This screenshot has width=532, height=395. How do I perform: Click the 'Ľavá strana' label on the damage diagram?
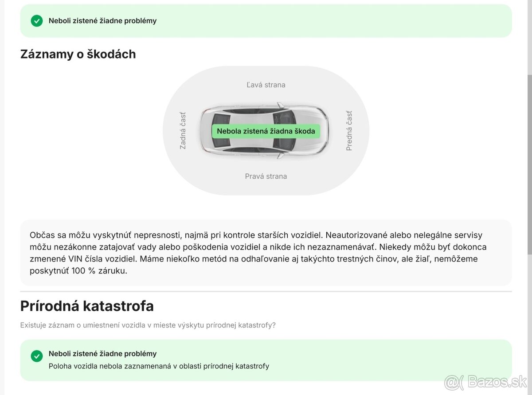point(266,85)
